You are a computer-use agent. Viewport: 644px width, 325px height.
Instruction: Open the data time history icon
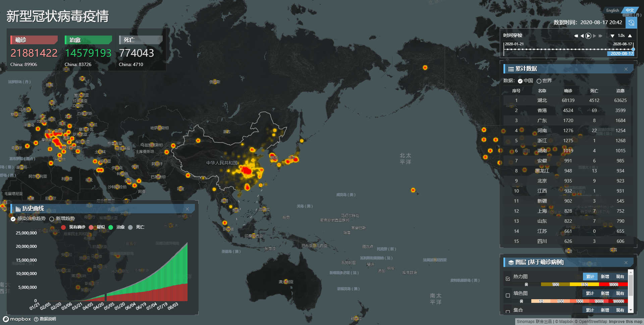click(631, 22)
